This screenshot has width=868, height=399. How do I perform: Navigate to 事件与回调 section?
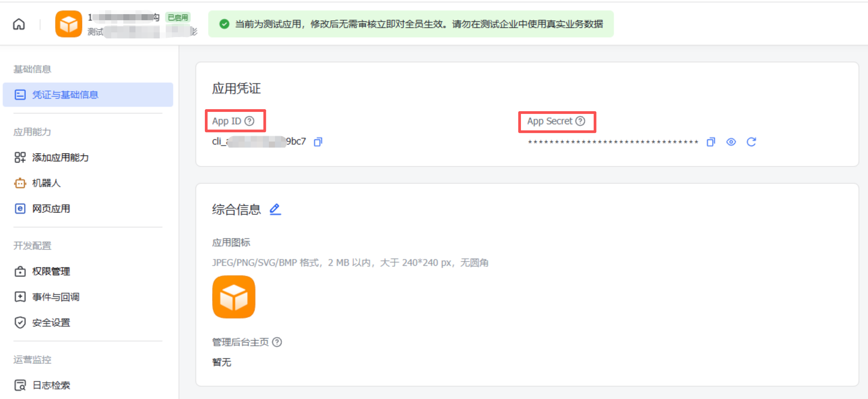coord(56,297)
